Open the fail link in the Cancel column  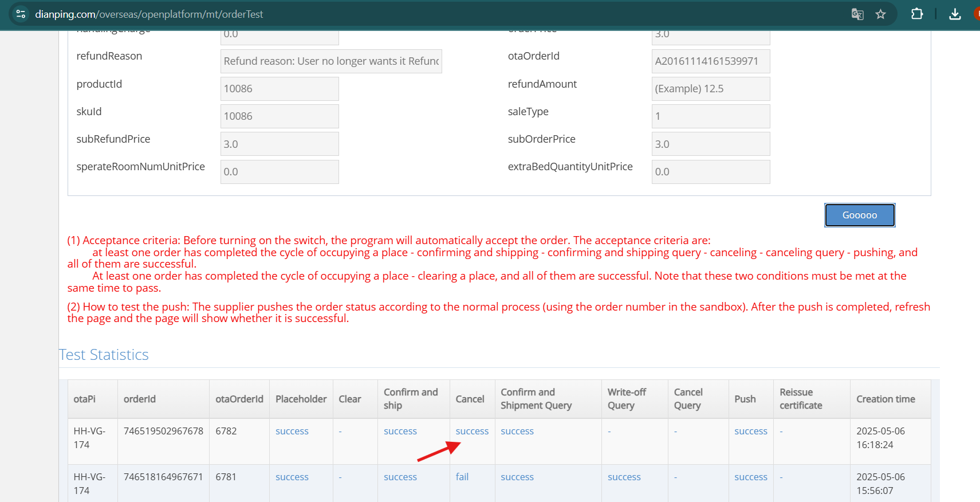462,477
